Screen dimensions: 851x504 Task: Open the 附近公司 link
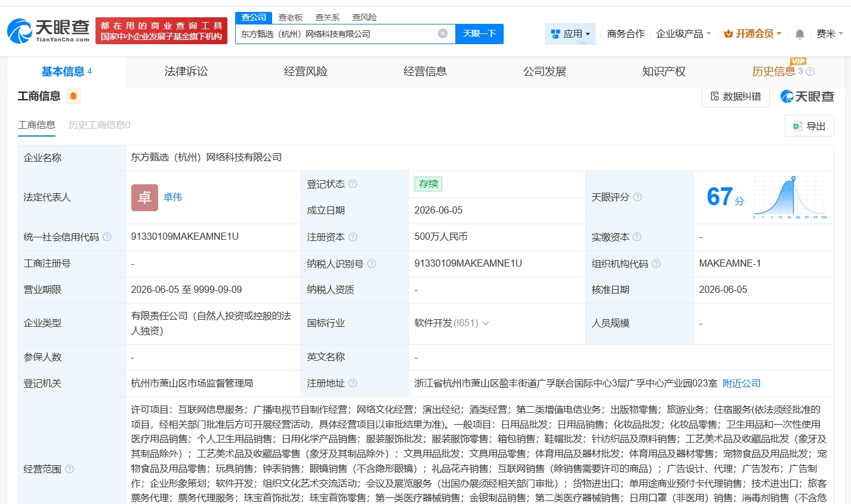coord(741,384)
